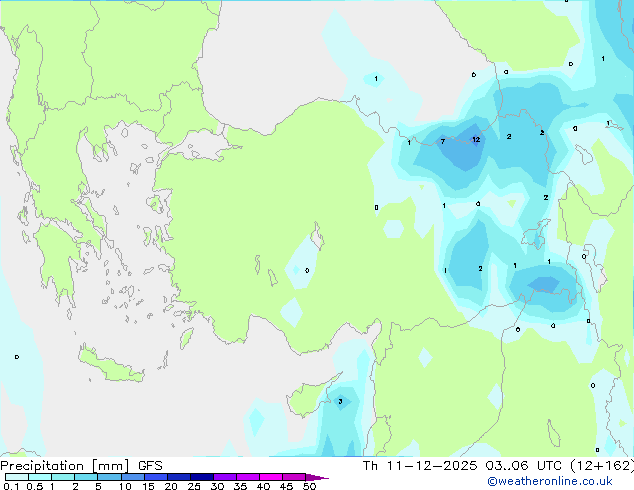Click the '25' legend scale label
This screenshot has height=490, width=634.
pyautogui.click(x=194, y=486)
